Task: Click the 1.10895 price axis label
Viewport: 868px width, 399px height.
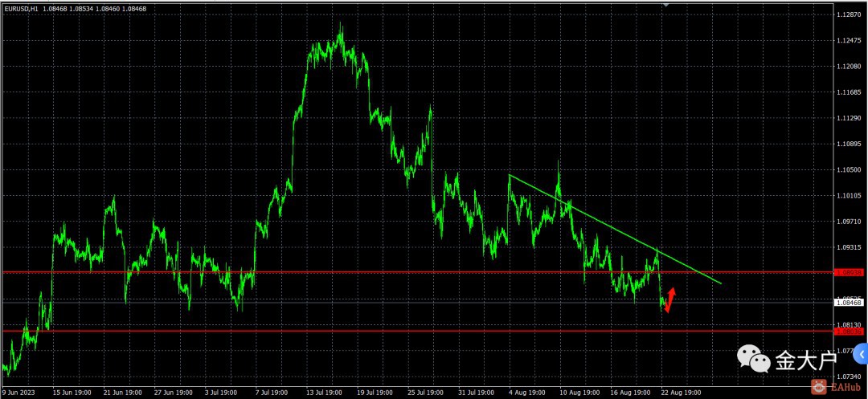Action: click(850, 145)
